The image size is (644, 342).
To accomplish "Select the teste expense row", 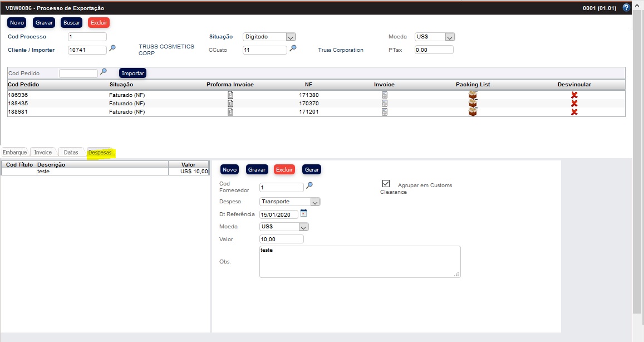I will click(x=102, y=172).
